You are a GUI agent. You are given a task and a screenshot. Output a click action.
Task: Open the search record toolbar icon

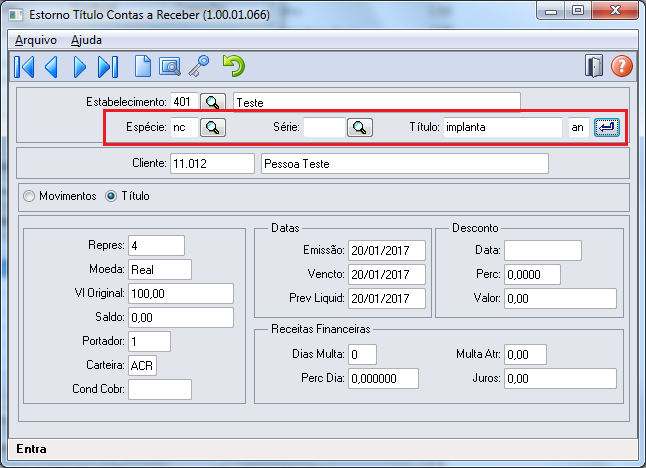(x=170, y=67)
